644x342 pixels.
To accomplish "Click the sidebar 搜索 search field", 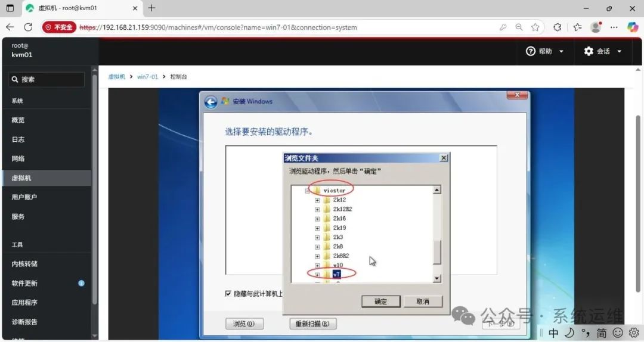I will pos(47,79).
